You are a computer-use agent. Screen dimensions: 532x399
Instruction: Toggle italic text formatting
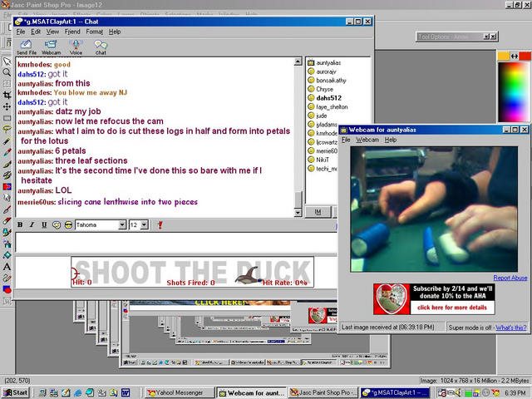pos(32,224)
